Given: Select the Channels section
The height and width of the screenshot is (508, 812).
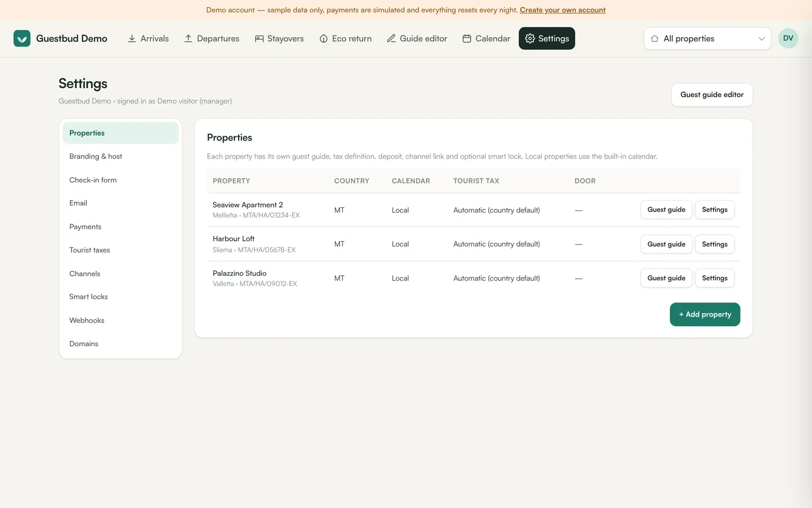Looking at the screenshot, I should (121, 273).
